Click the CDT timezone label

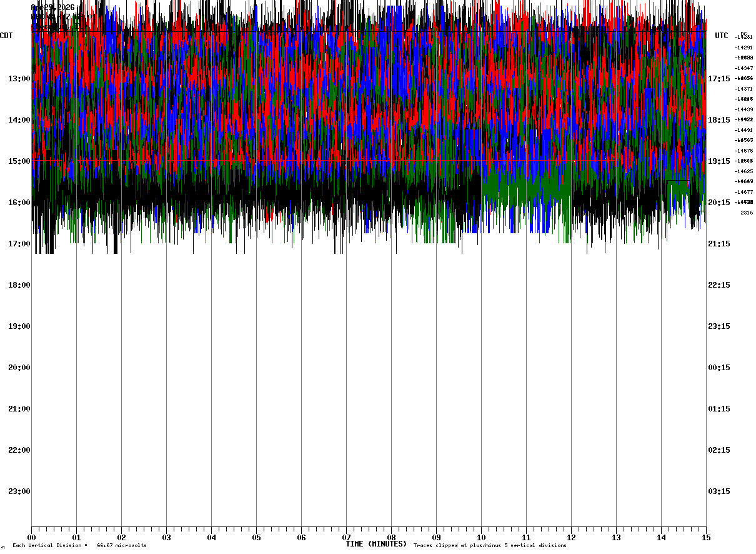click(7, 36)
